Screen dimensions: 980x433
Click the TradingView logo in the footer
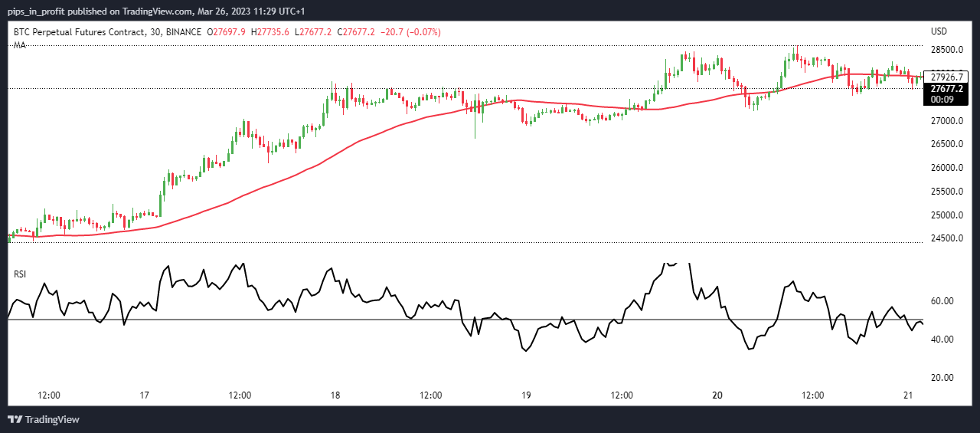(x=44, y=419)
